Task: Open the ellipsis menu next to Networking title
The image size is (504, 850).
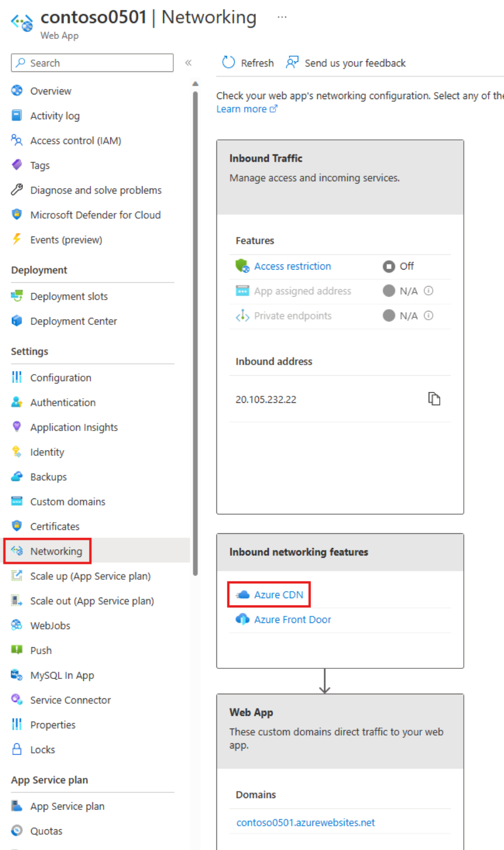Action: tap(282, 17)
